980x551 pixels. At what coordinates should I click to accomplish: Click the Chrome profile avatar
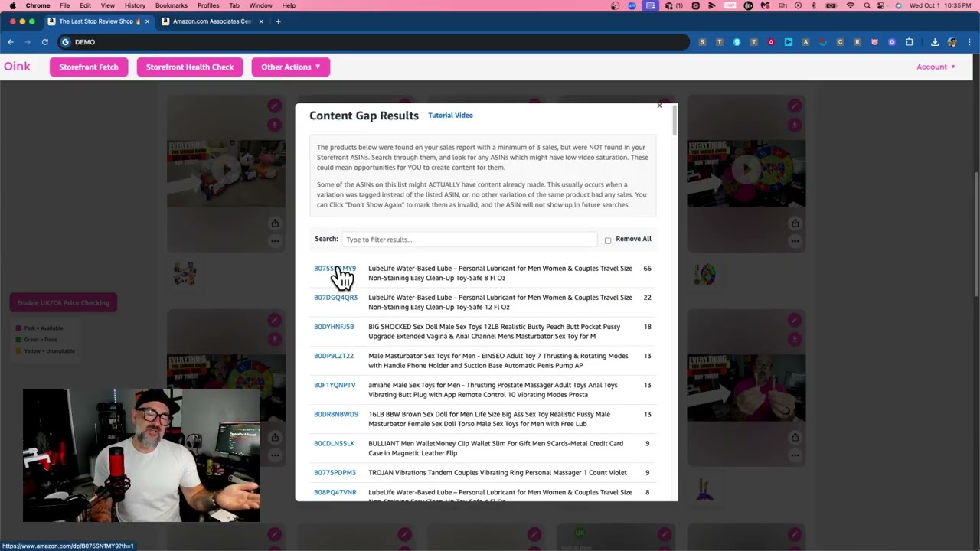(952, 42)
